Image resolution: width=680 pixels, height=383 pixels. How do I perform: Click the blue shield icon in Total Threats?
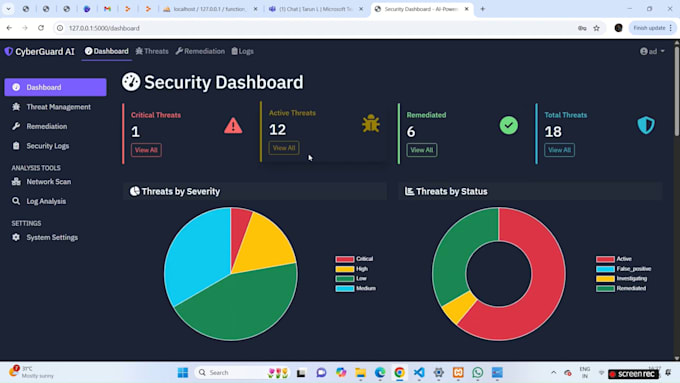(x=646, y=125)
